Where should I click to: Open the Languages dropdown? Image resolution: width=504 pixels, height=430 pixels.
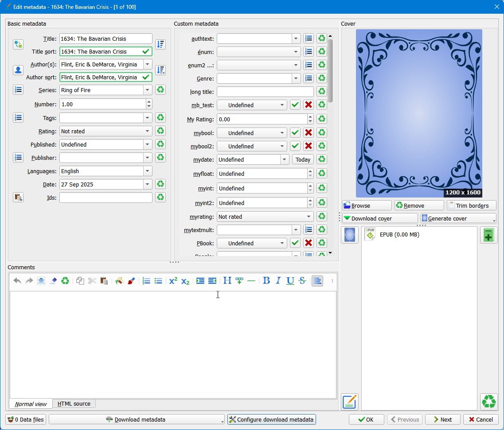[147, 171]
